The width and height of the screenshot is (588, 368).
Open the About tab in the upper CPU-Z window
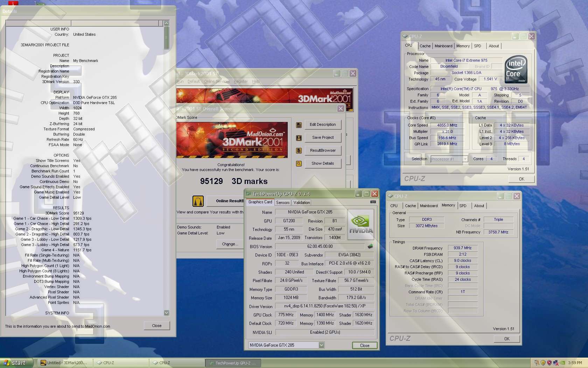coord(493,46)
